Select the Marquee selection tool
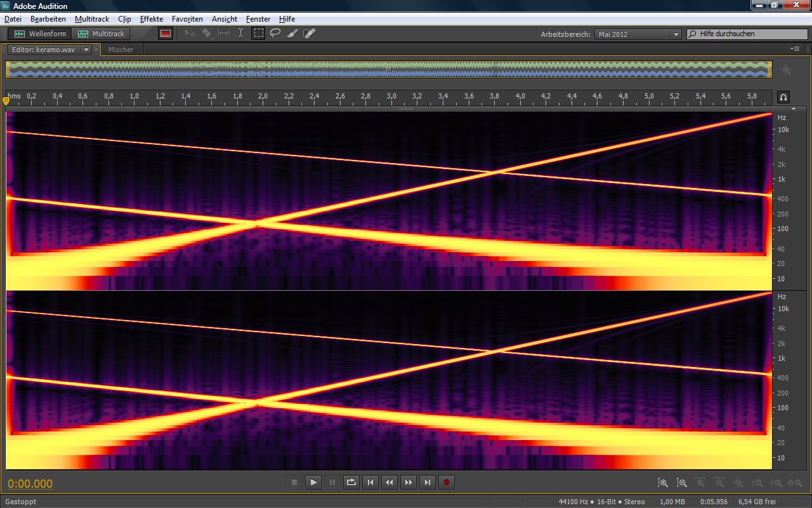The height and width of the screenshot is (508, 812). tap(258, 34)
